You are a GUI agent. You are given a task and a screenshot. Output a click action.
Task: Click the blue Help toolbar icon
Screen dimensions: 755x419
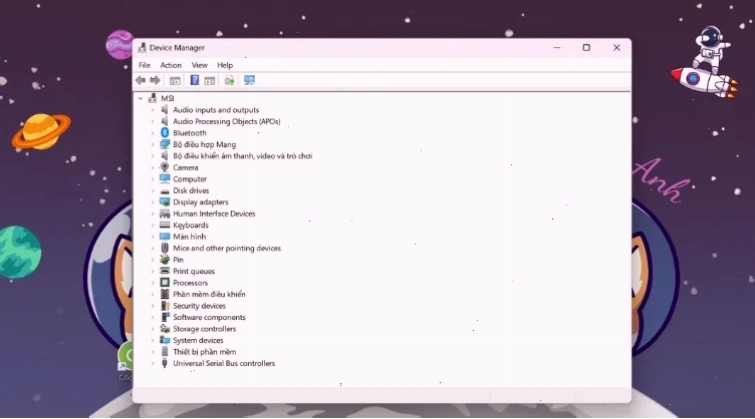point(195,80)
